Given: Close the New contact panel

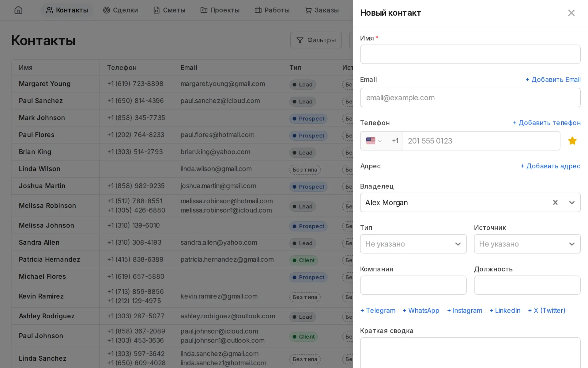Looking at the screenshot, I should 571,13.
